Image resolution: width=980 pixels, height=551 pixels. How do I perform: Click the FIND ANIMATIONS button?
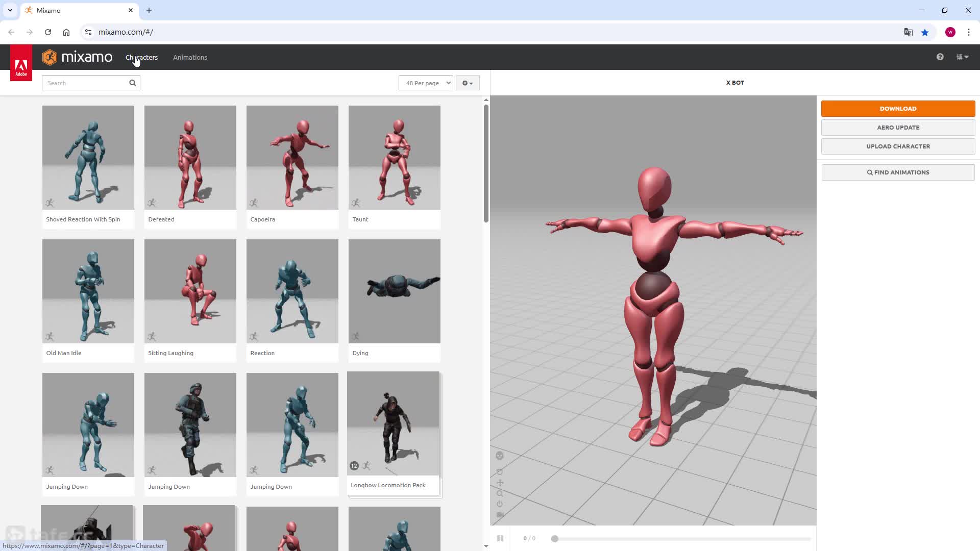click(x=898, y=172)
